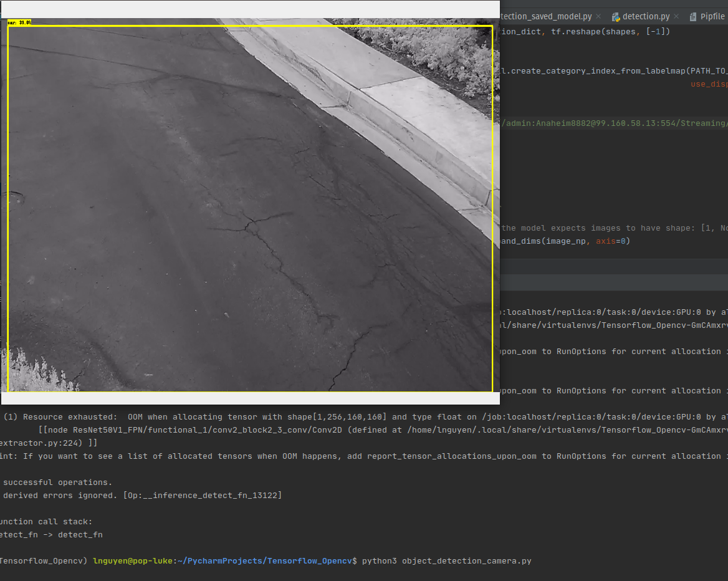Close the detection.py tab
This screenshot has width=728, height=581.
pyautogui.click(x=676, y=17)
